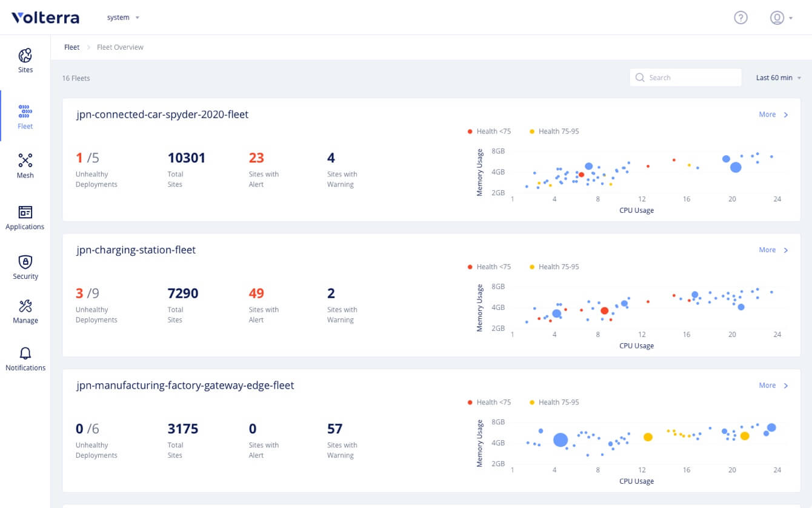
Task: Click More chevron on jpn-manufacturing-factory-gateway-edge-fleet card
Action: [785, 386]
